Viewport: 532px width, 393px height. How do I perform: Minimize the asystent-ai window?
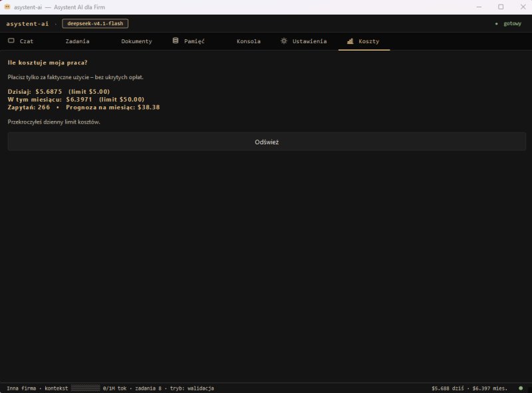pyautogui.click(x=479, y=7)
